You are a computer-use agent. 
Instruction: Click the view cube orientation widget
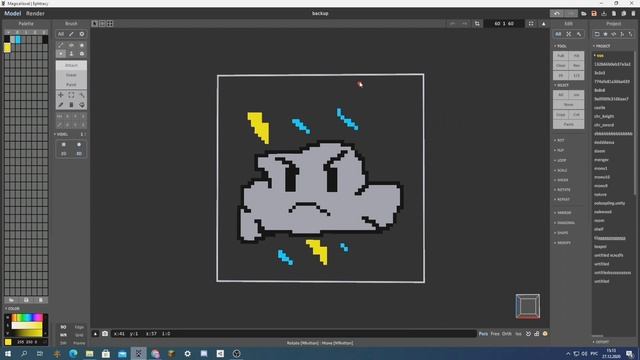click(527, 306)
